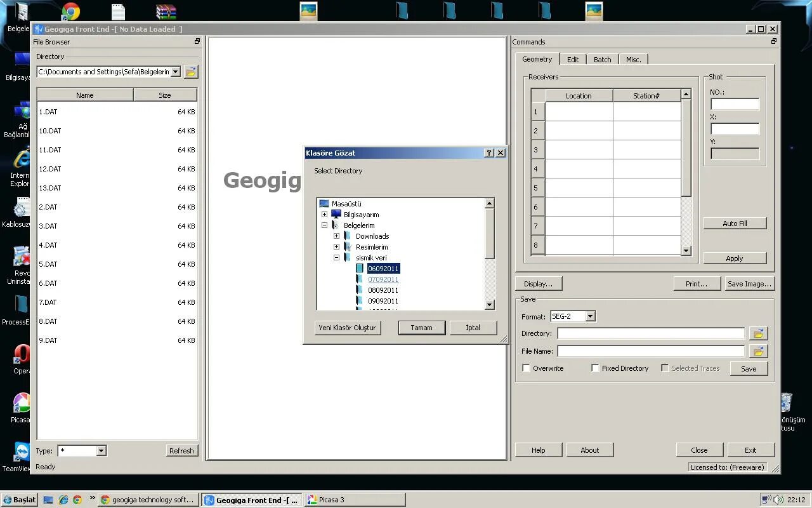
Task: Open the Opera desktop shortcut
Action: [x=21, y=359]
